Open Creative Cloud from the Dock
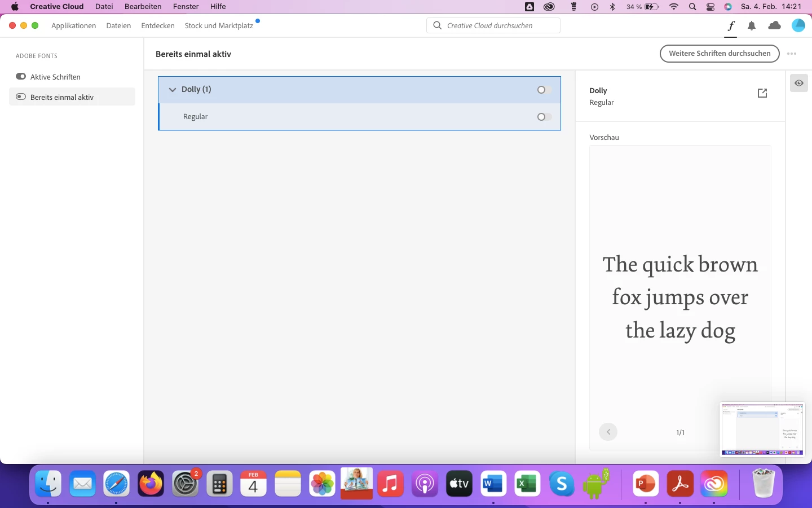 (714, 484)
